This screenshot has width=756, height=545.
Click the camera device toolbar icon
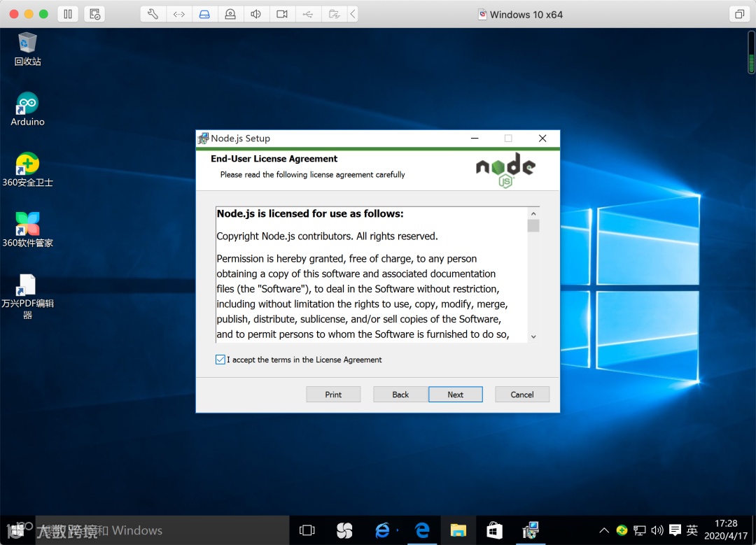click(x=282, y=14)
